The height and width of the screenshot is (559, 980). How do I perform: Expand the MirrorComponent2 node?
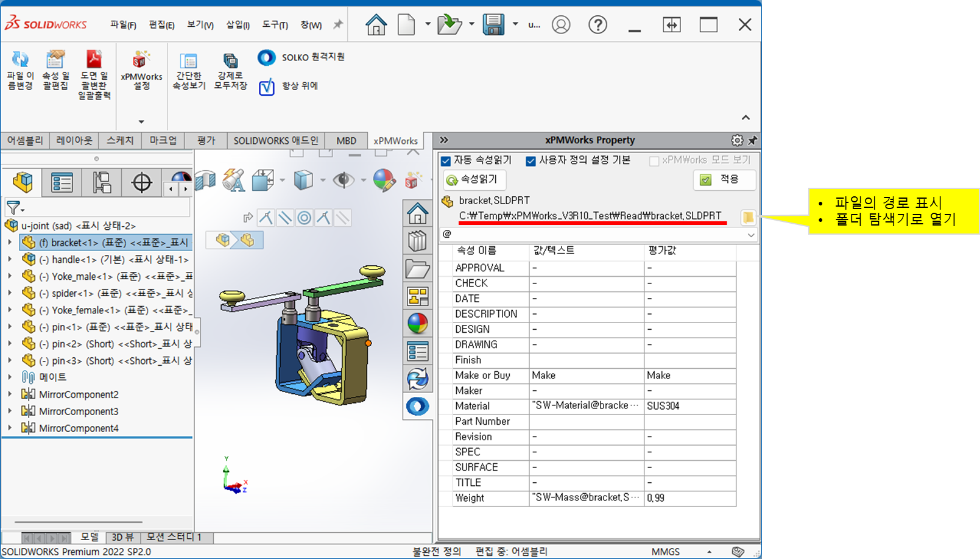coord(10,394)
